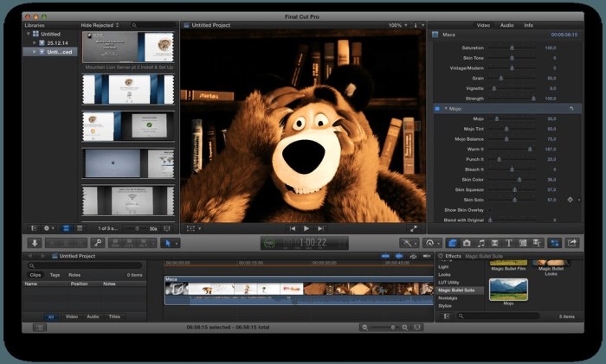The image size is (606, 364).
Task: Switch to the Audio inspector tab
Action: pos(506,25)
